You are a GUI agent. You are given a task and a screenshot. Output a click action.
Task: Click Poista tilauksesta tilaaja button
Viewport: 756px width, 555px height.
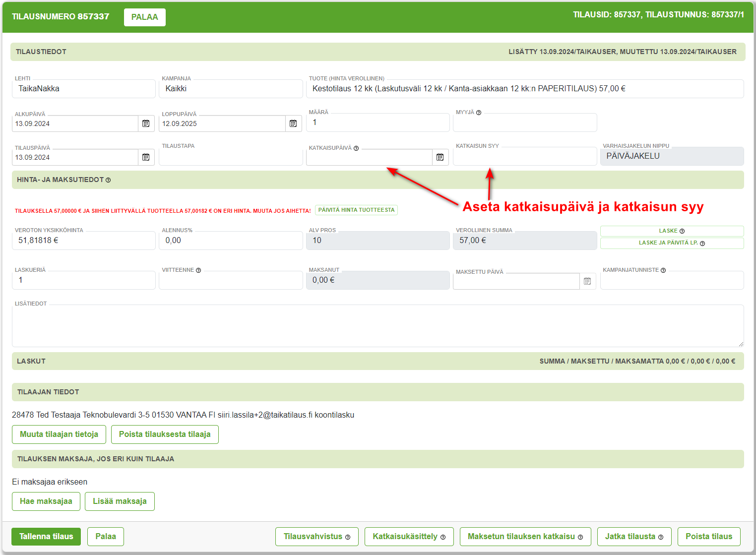click(x=165, y=434)
